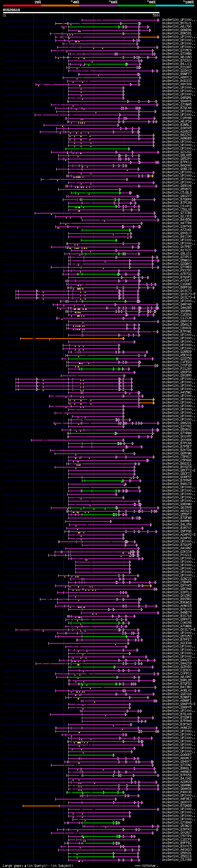Click the red ~20% identity color legend
Screen dimensions: 197x868
22,6
